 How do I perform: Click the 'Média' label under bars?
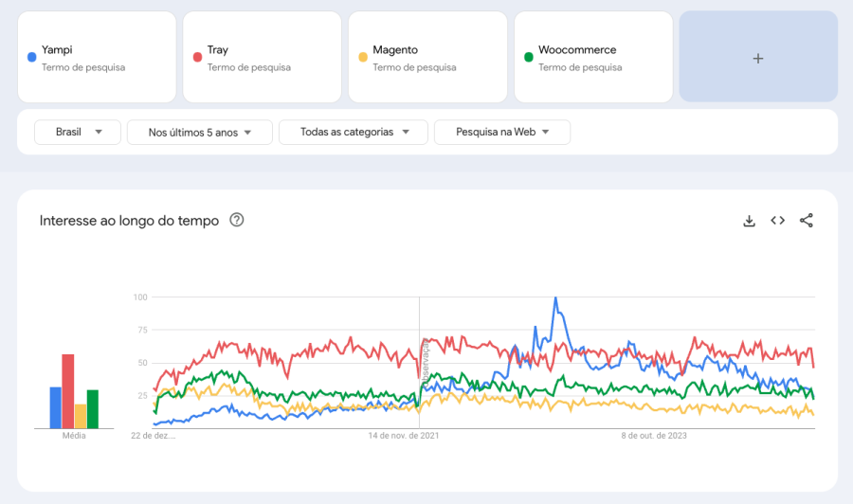[x=74, y=436]
